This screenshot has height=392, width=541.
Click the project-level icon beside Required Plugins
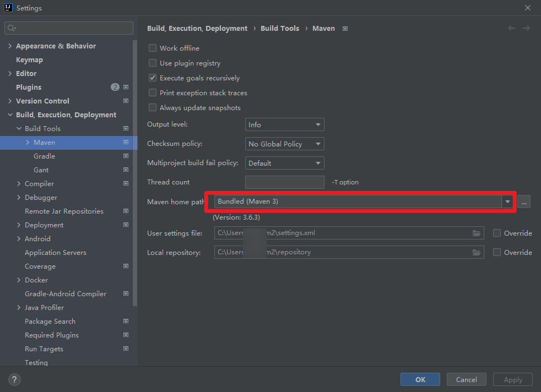[126, 335]
